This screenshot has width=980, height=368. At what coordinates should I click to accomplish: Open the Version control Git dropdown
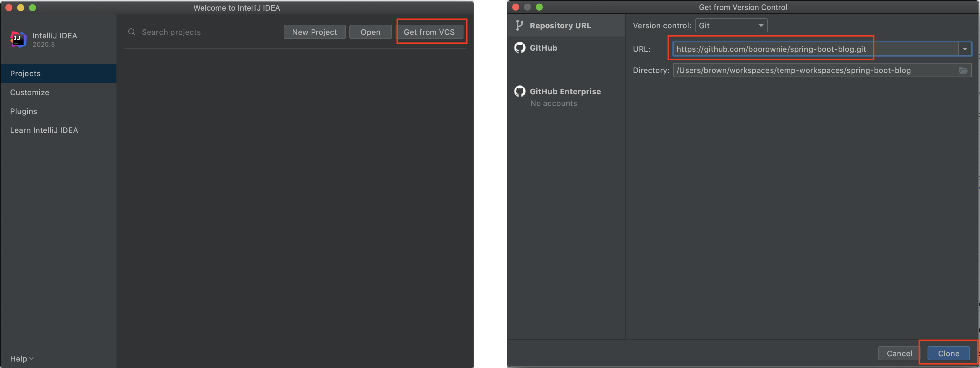click(731, 26)
